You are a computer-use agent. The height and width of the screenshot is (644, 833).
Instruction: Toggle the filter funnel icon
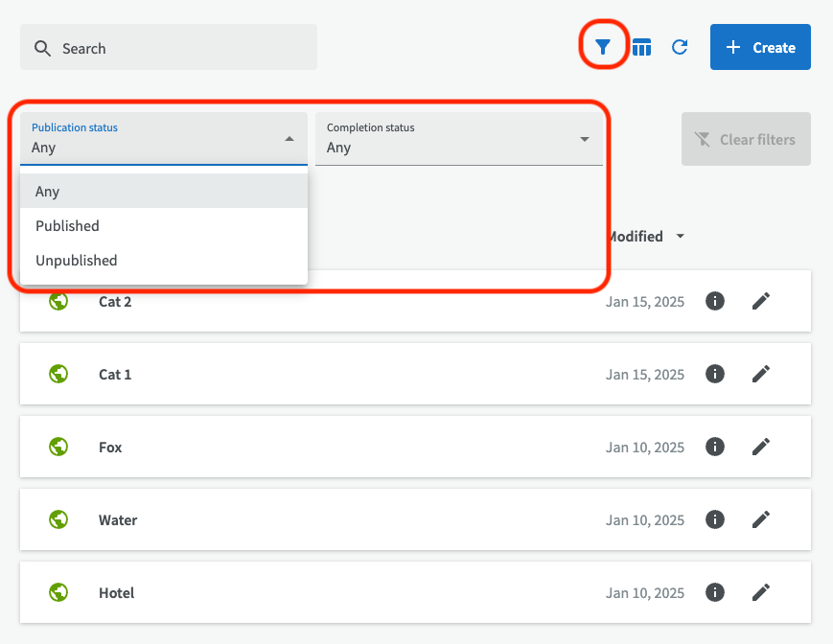click(x=603, y=47)
